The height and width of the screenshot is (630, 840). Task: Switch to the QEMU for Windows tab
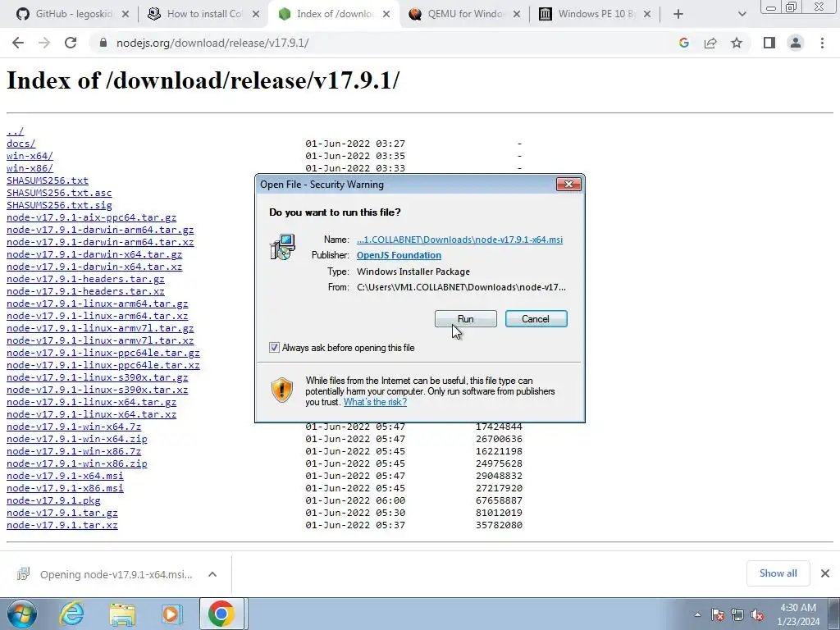[466, 14]
